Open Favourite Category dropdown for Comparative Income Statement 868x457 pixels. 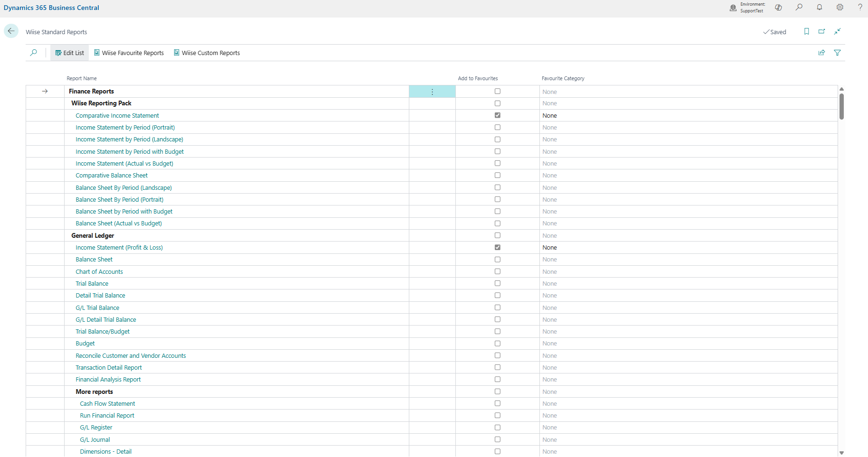689,116
